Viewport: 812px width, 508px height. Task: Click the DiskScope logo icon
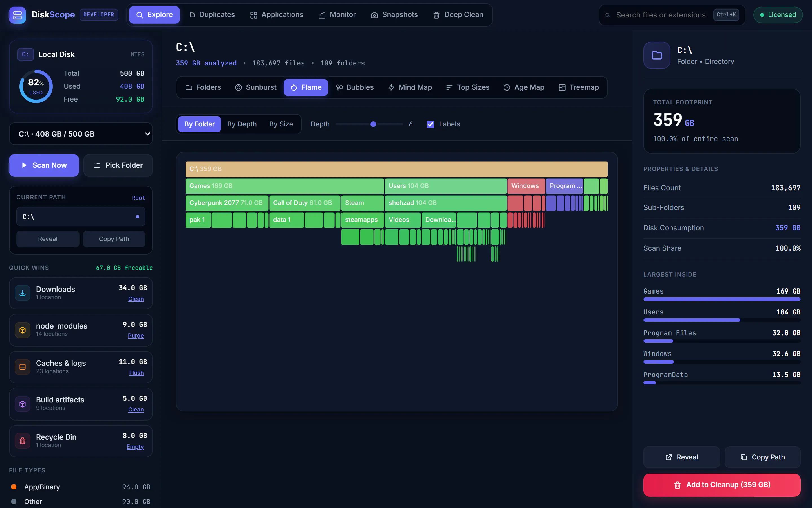(17, 15)
